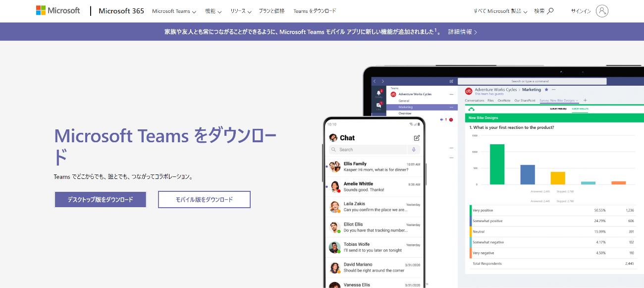Tap Ellis Family group avatar
This screenshot has width=644, height=288.
point(335,167)
